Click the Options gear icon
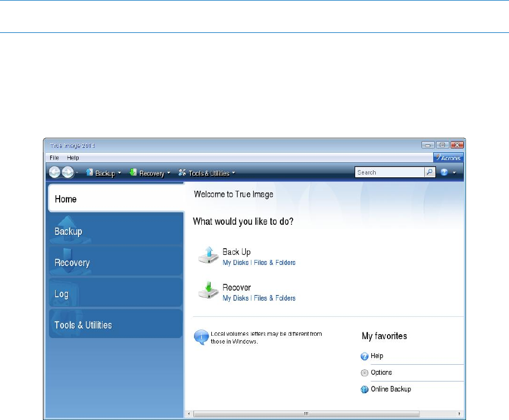Image resolution: width=509 pixels, height=420 pixels. pyautogui.click(x=365, y=373)
